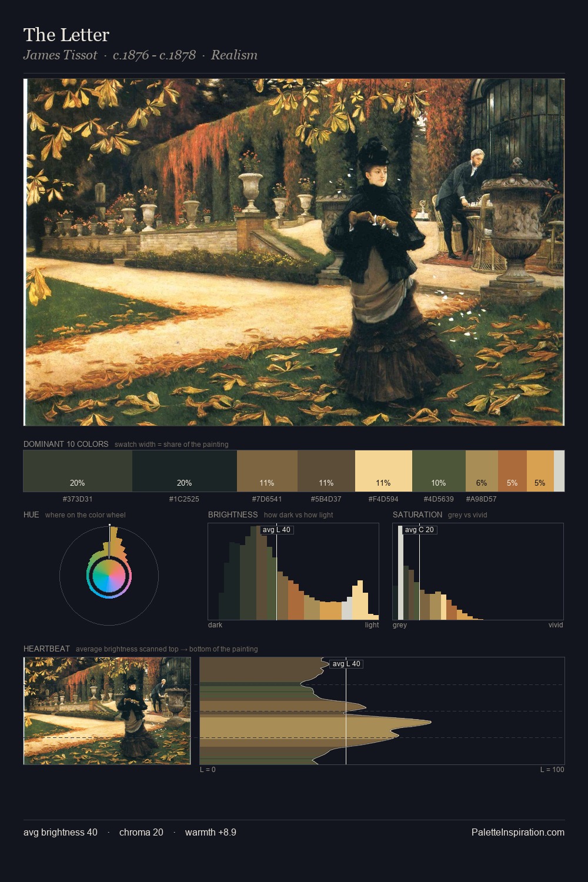Click the 'dark' axis label under Brightness
This screenshot has height=882, width=588.
click(x=215, y=625)
